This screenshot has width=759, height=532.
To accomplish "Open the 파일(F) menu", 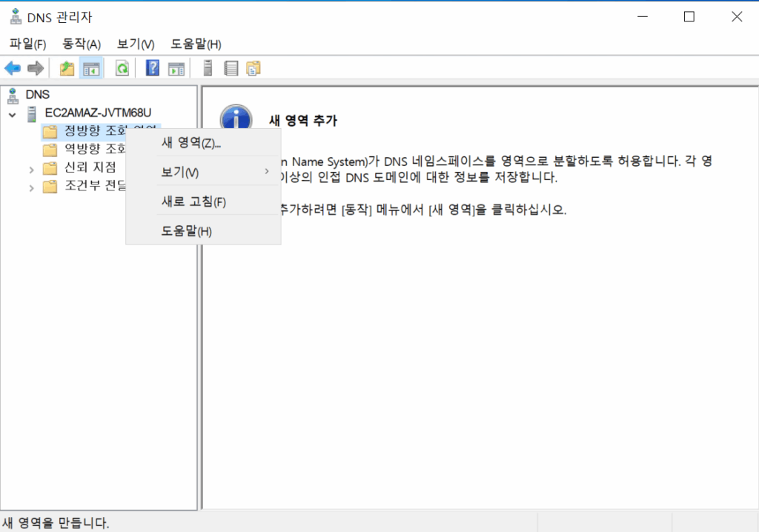I will click(x=27, y=44).
